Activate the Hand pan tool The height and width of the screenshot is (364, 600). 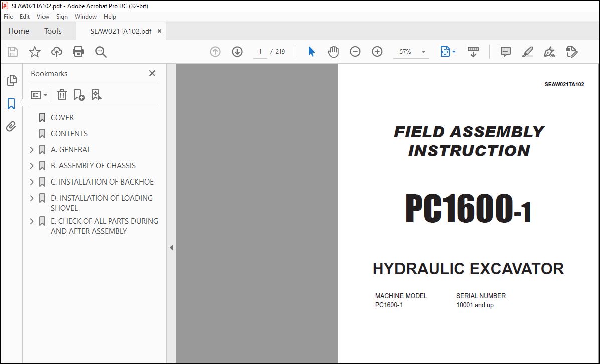pyautogui.click(x=333, y=52)
